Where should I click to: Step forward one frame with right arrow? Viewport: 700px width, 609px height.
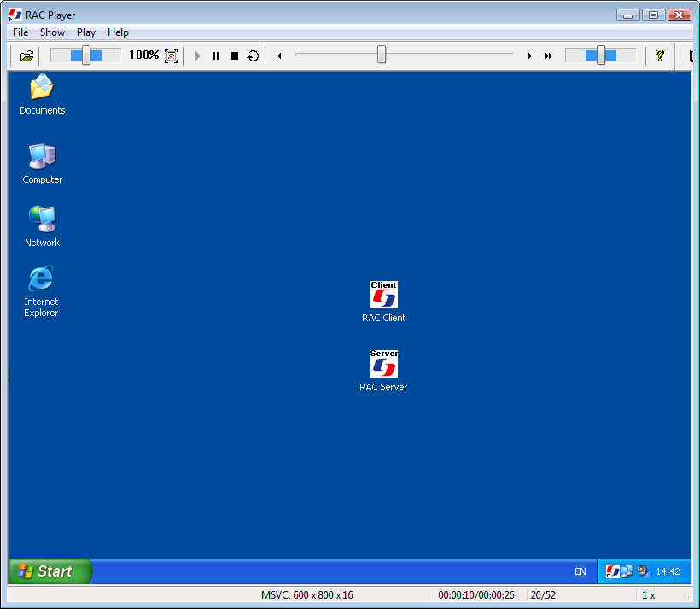(529, 56)
